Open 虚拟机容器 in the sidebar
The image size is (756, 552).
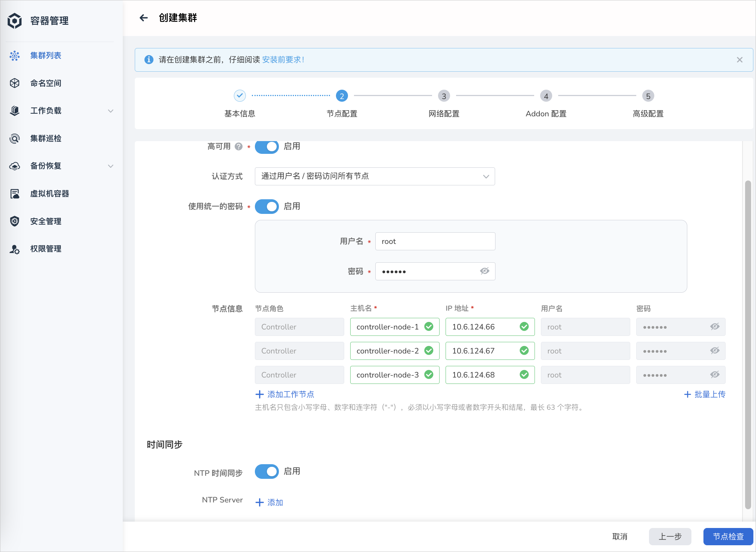(x=50, y=194)
